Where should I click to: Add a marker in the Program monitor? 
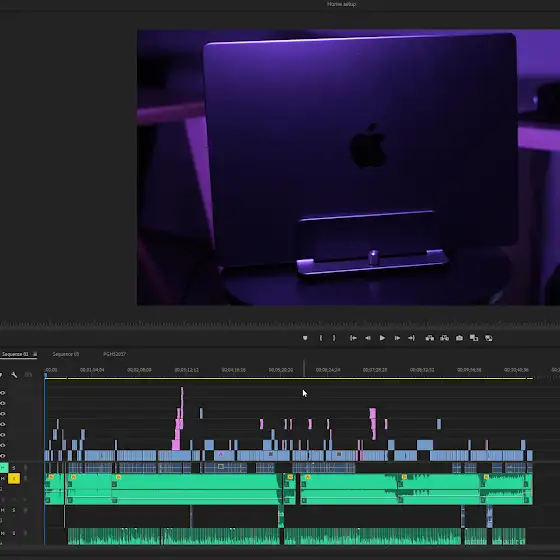[305, 338]
